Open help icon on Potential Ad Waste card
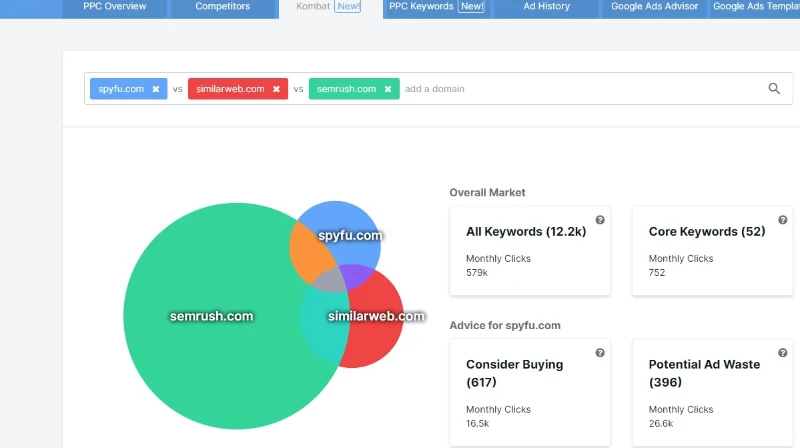Screen dimensions: 800x448 783,353
